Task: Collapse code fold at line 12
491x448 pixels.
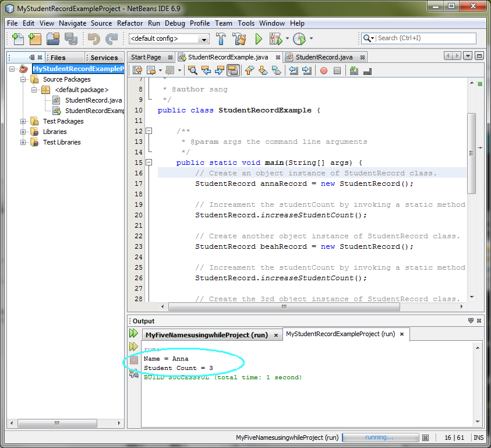Action: point(149,131)
